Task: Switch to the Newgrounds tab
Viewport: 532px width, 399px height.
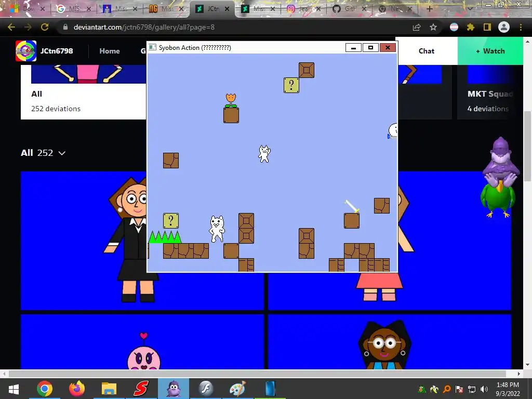Action: [x=166, y=9]
